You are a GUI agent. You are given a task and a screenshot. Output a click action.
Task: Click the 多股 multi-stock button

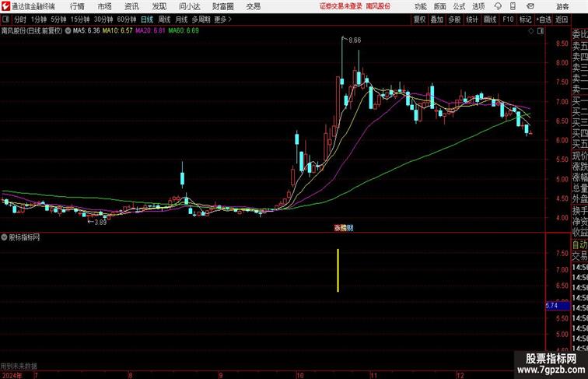pos(454,19)
